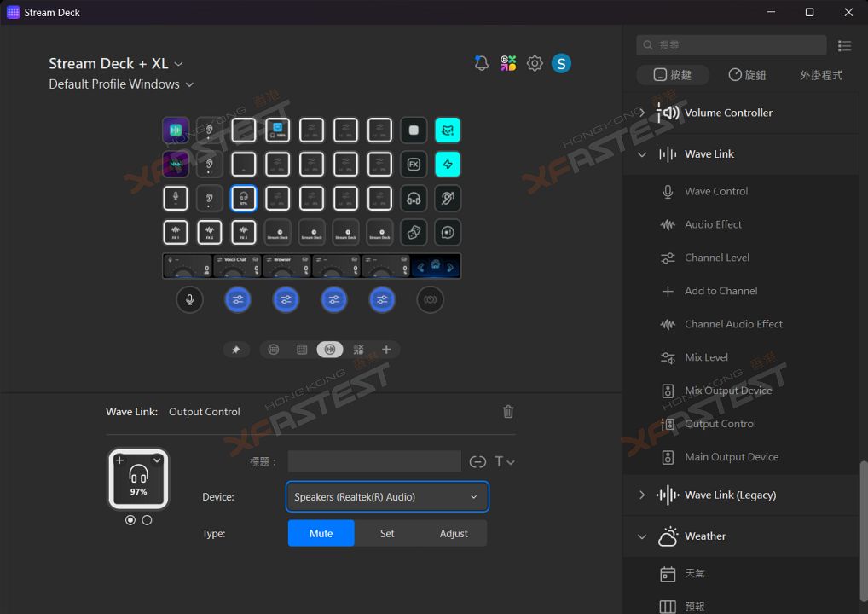
Task: Switch to the 旋鈕 (dials) tab
Action: [747, 75]
